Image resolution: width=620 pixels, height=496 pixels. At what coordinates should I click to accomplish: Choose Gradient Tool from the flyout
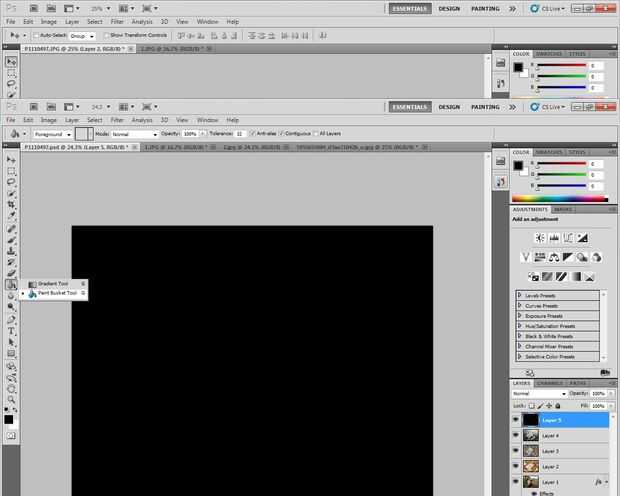tap(53, 284)
